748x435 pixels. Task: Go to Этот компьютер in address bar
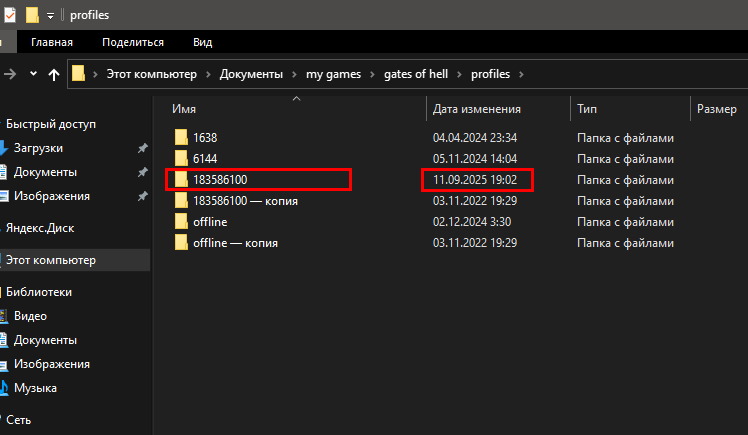click(x=151, y=74)
